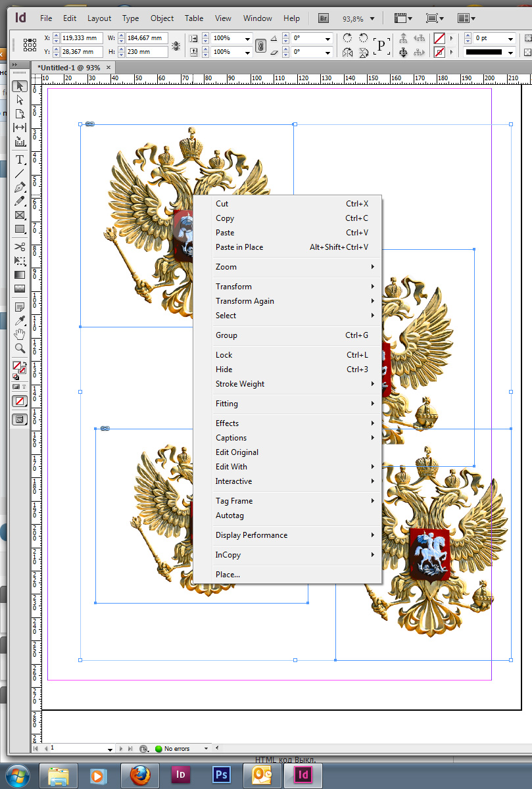The height and width of the screenshot is (789, 532).
Task: Pick the Pencil tool
Action: point(20,201)
